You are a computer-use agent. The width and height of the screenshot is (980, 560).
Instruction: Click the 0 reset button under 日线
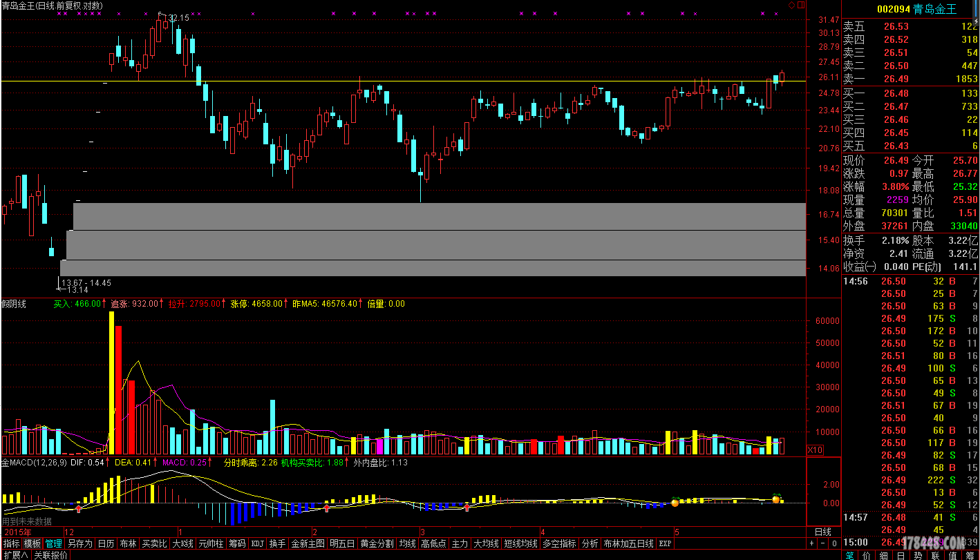(834, 543)
